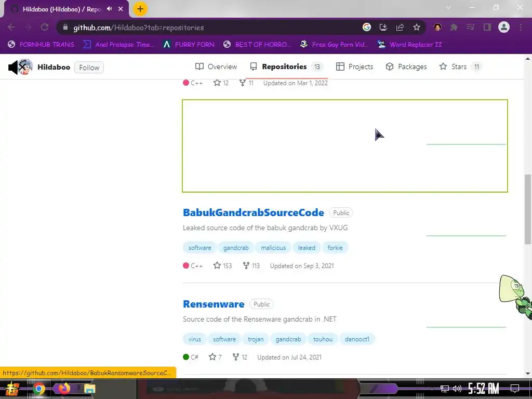Click the scrollbar down arrow
This screenshot has width=532, height=399.
click(528, 374)
